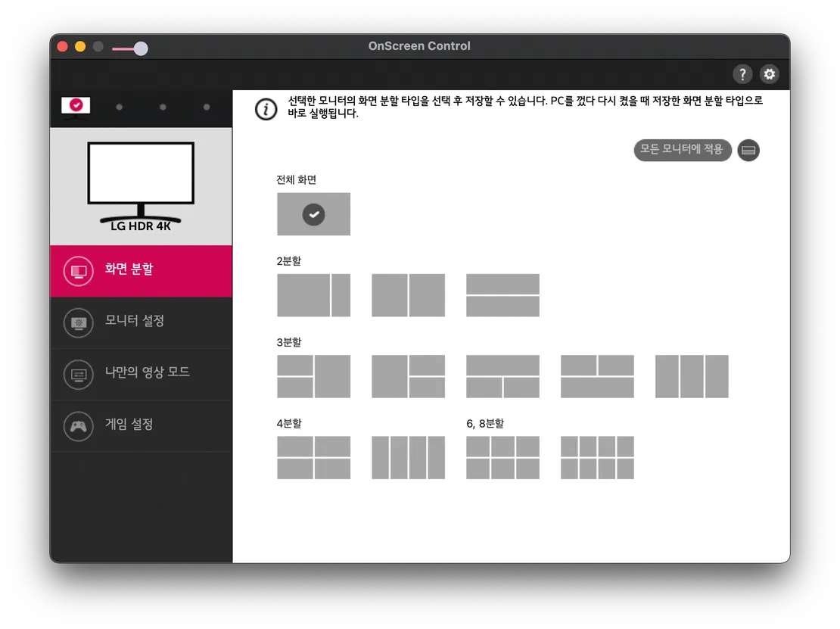Choose 3분할 layout with wide top pane
Image resolution: width=840 pixels, height=629 pixels.
point(502,376)
